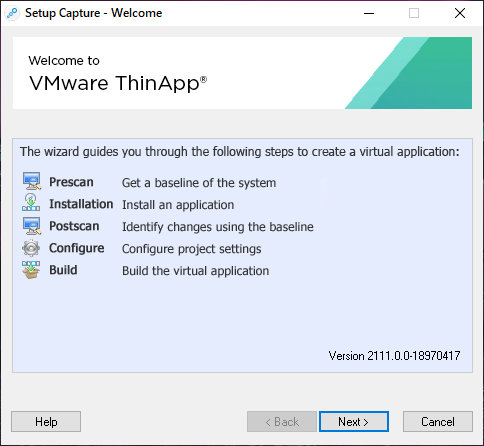The width and height of the screenshot is (484, 446).
Task: Click the 'VMware ThinApp' heading
Action: [118, 83]
